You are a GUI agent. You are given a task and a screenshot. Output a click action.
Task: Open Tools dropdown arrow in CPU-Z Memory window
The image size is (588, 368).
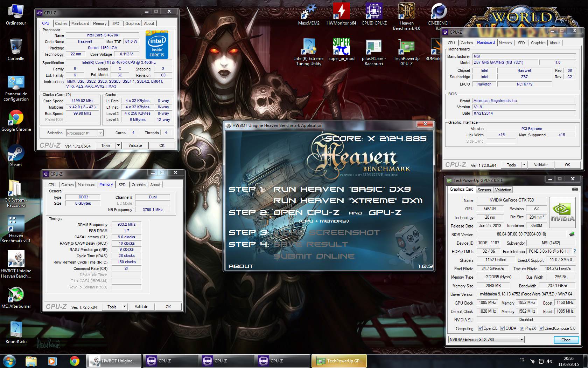coord(125,306)
